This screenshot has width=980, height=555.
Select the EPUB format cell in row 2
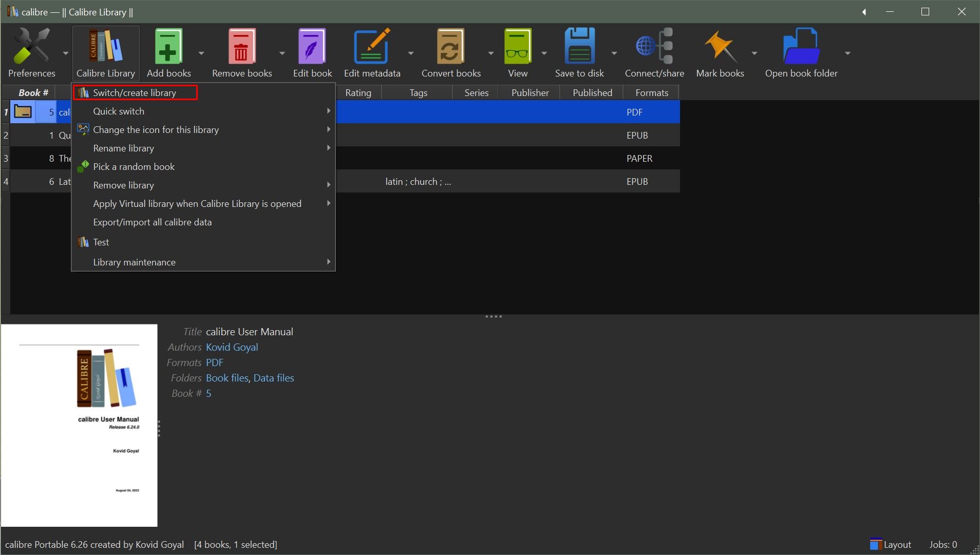651,135
